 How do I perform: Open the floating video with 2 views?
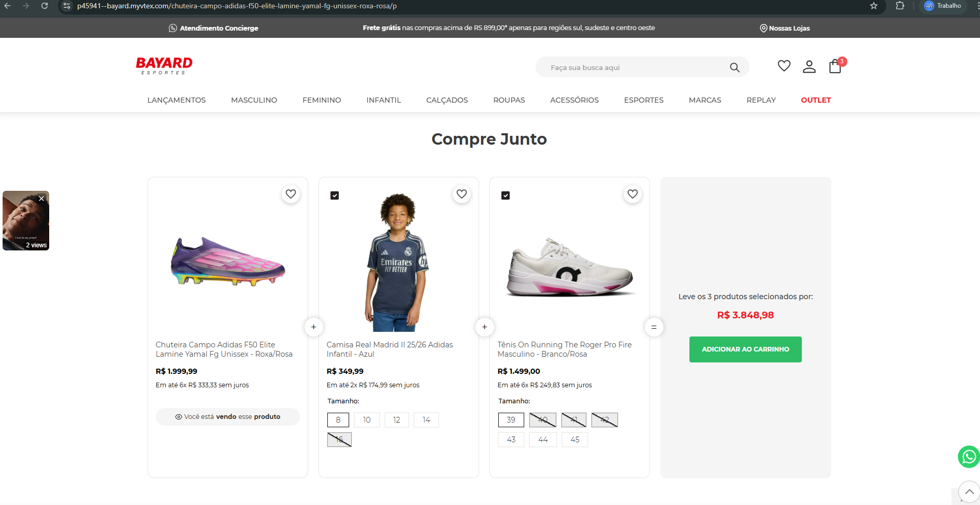26,221
